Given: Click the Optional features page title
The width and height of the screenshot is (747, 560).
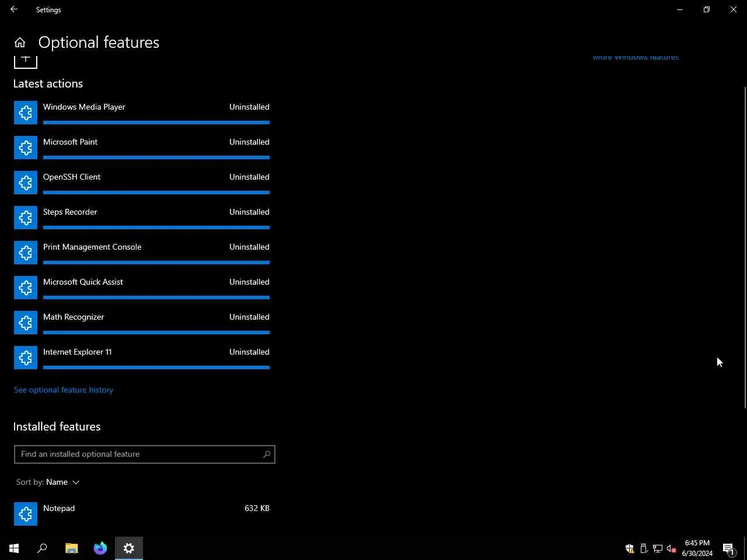Looking at the screenshot, I should click(x=99, y=43).
